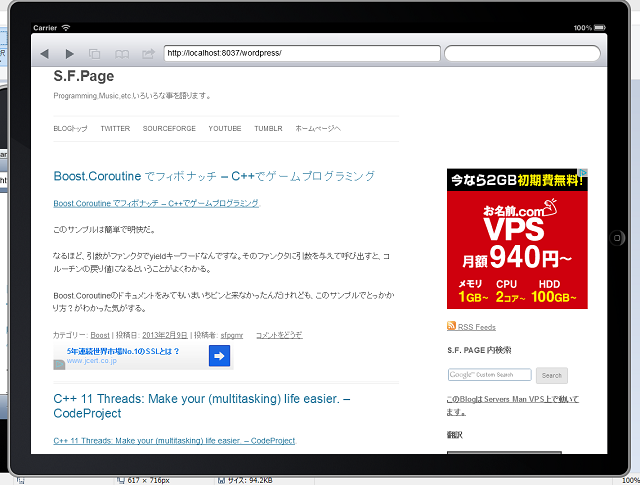Tap the Safari forward arrow
This screenshot has width=640, height=485.
(x=69, y=53)
